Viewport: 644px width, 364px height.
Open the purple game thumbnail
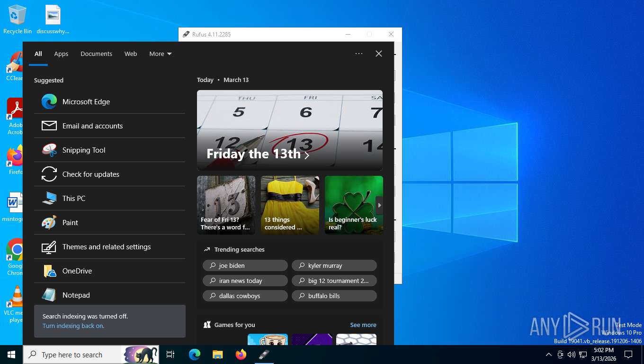click(x=312, y=339)
